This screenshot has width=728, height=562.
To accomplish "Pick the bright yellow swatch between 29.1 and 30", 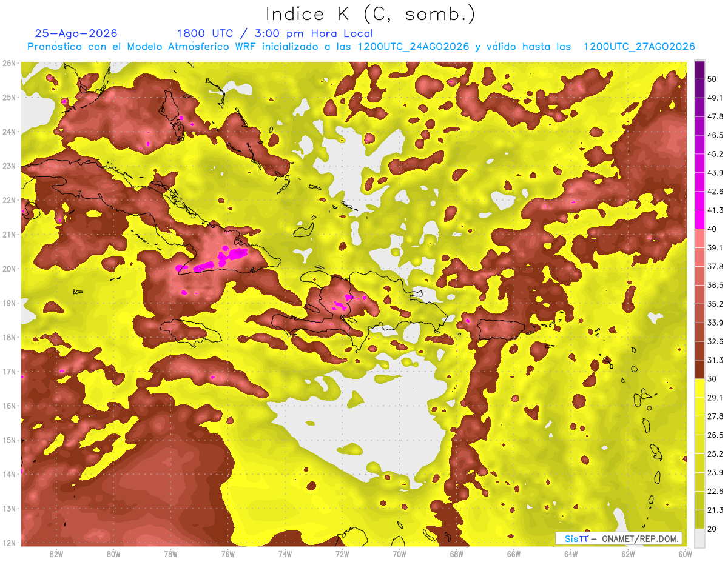I will point(699,388).
